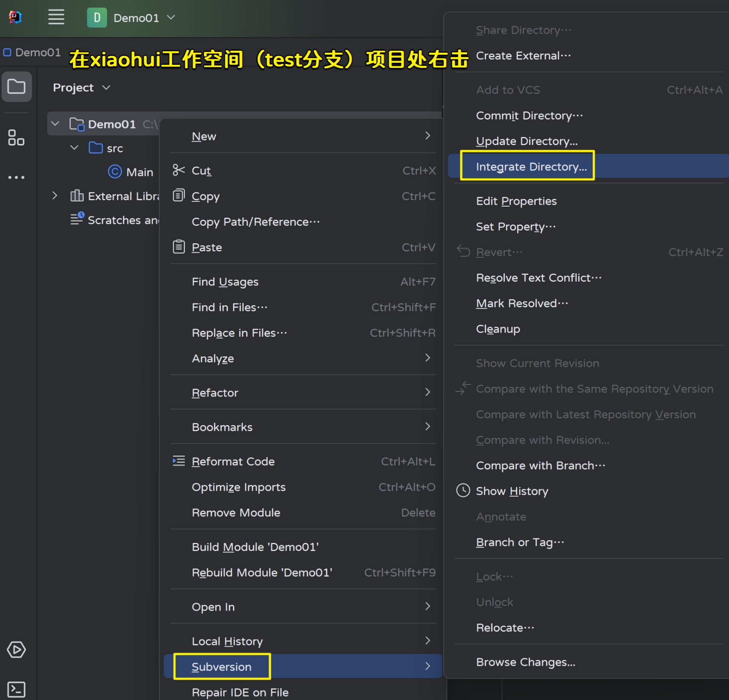Open the hamburger main menu
The image size is (729, 700).
point(56,17)
